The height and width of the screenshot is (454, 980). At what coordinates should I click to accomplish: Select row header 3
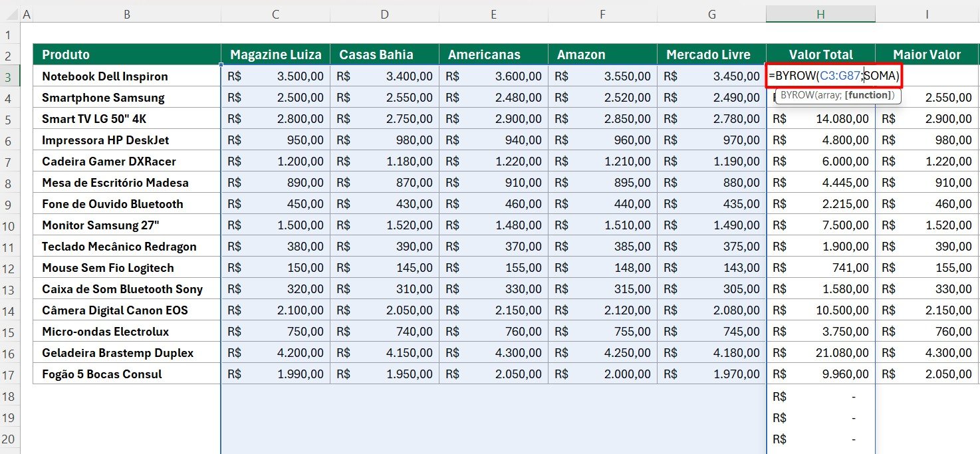tap(9, 76)
